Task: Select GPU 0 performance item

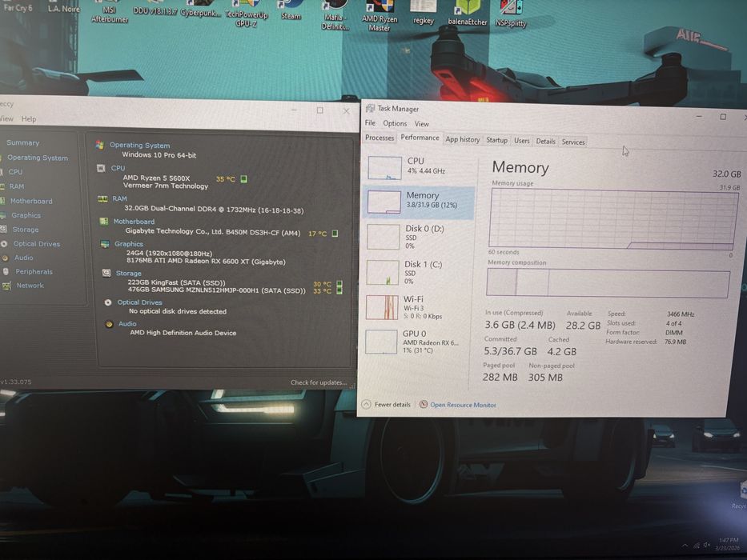Action: tap(417, 342)
